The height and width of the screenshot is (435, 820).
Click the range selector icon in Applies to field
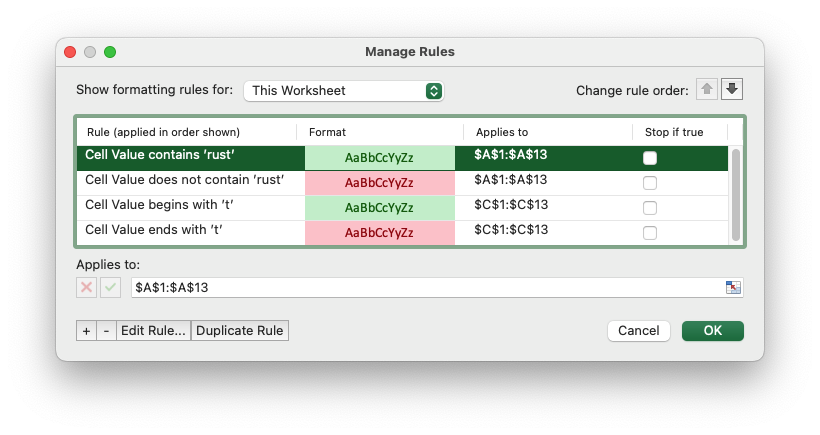tap(733, 288)
